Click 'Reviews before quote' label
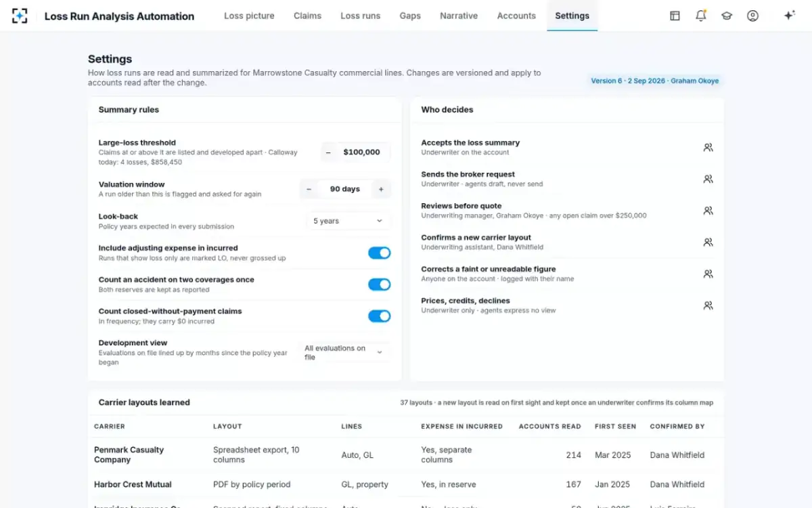812x508 pixels. [461, 206]
